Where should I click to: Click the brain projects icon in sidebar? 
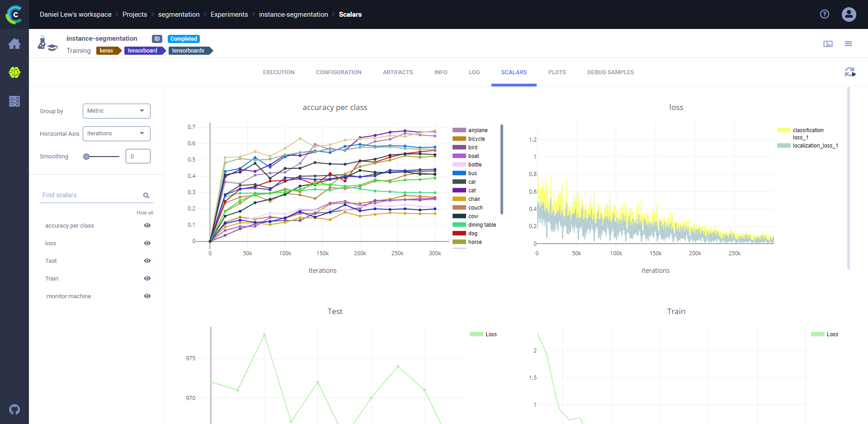14,72
